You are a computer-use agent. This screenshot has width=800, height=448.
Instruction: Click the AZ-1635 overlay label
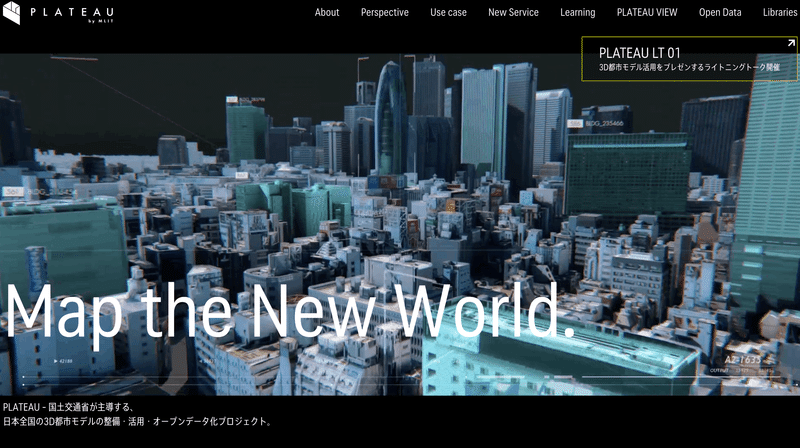[x=742, y=360]
